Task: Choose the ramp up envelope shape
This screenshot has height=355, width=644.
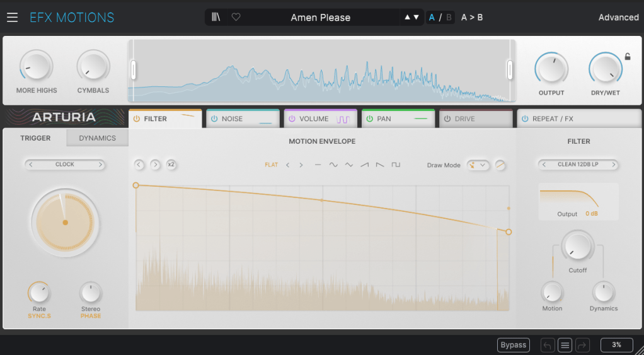Action: (364, 165)
